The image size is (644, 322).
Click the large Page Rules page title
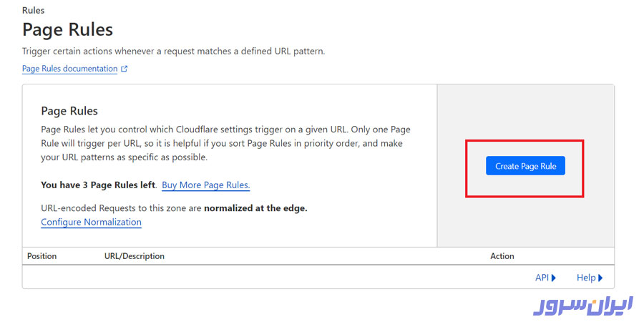[x=67, y=30]
